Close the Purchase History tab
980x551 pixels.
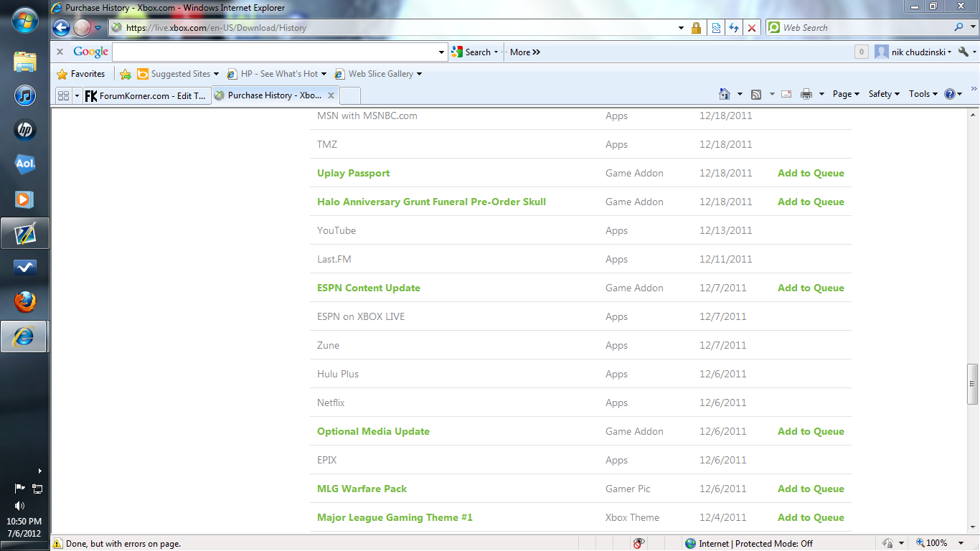point(331,95)
